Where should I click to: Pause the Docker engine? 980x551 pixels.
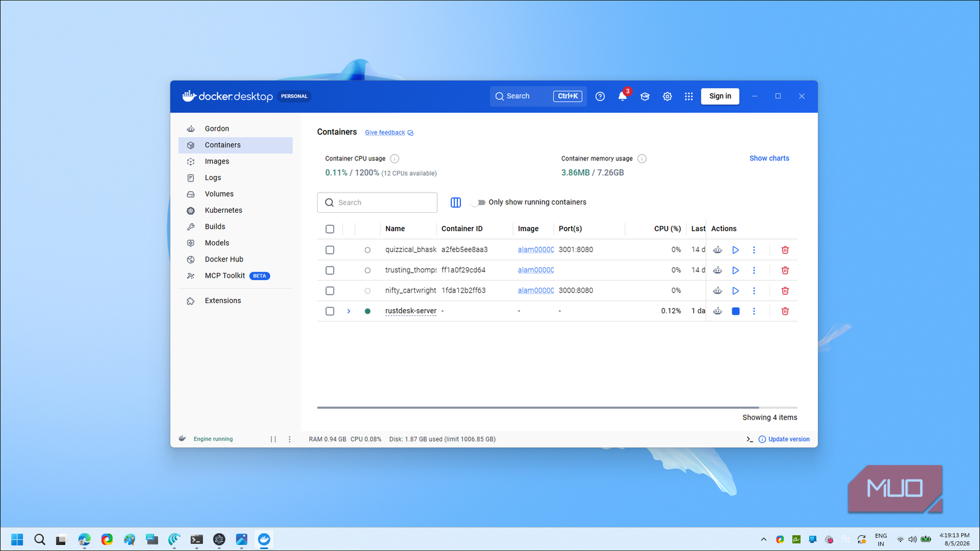point(273,439)
